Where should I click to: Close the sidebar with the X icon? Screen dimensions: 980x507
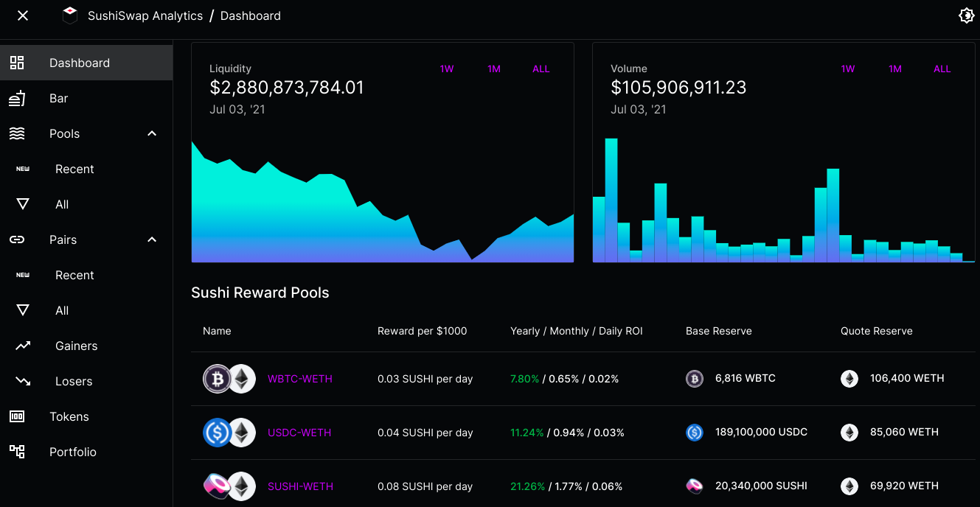point(23,15)
